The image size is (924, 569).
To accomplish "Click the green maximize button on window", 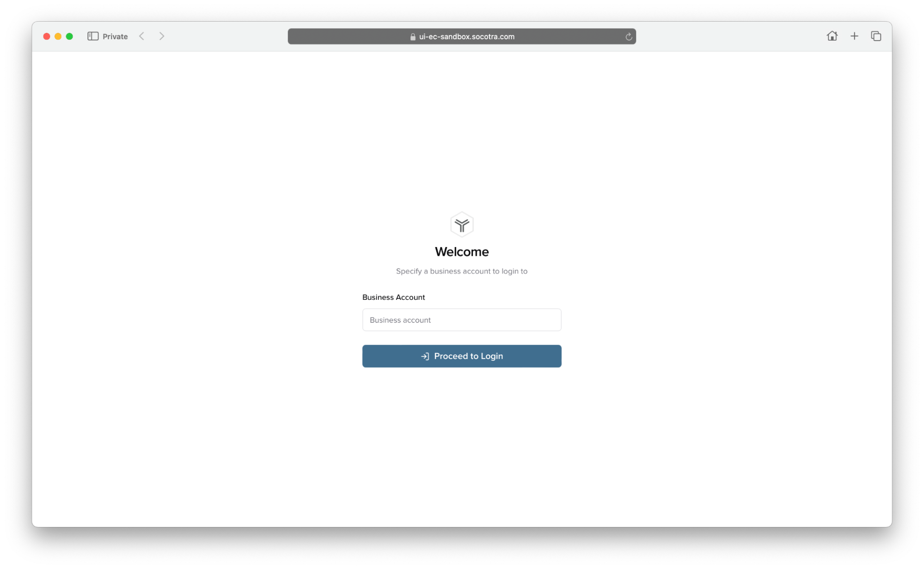I will (x=71, y=36).
